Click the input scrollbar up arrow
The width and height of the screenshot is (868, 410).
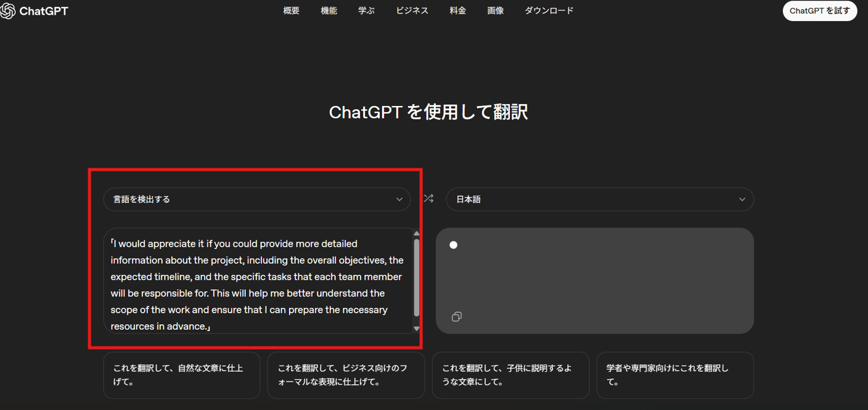[x=417, y=234]
